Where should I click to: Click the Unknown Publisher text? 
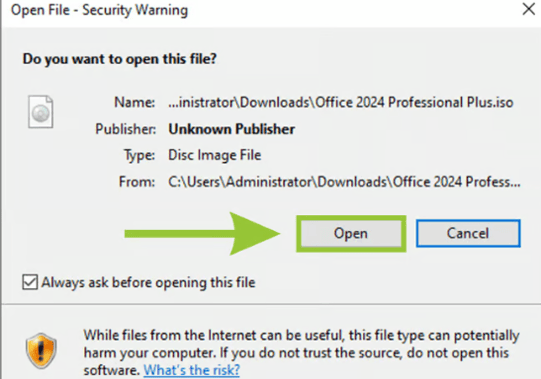[x=232, y=129]
